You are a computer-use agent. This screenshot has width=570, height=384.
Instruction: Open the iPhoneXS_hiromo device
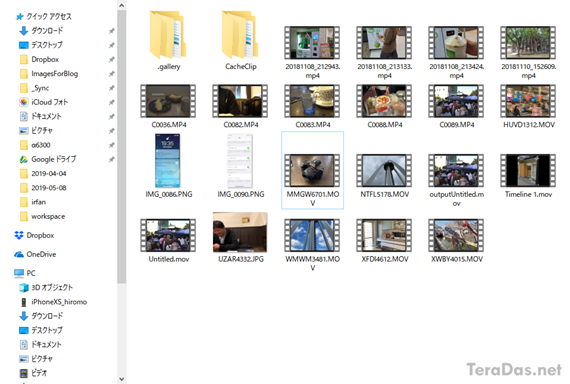53,302
